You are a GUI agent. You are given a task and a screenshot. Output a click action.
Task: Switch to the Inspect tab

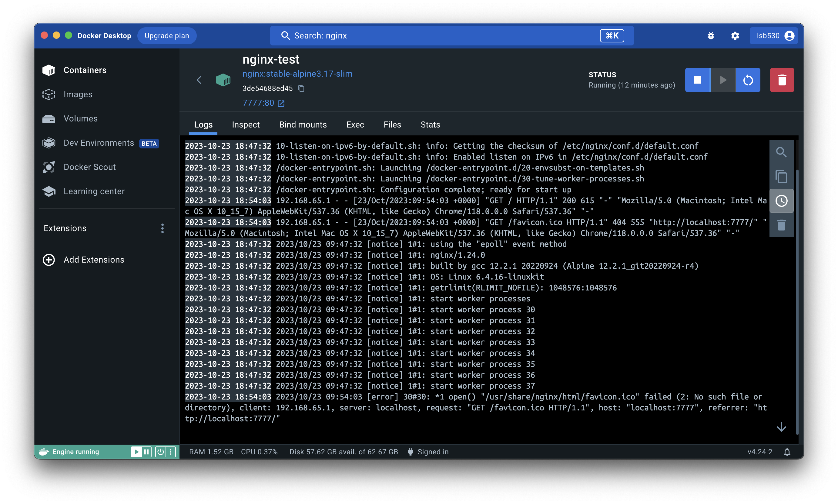coord(246,125)
